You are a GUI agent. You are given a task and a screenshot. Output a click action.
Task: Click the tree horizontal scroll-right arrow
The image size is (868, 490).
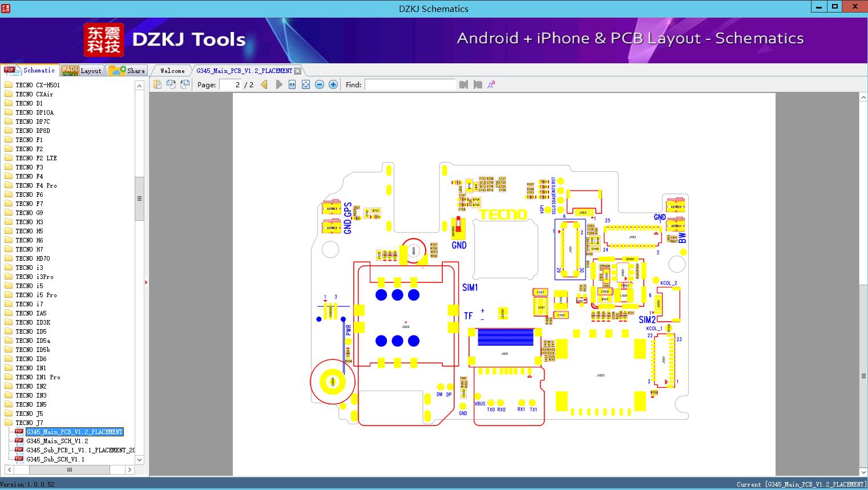pyautogui.click(x=130, y=470)
